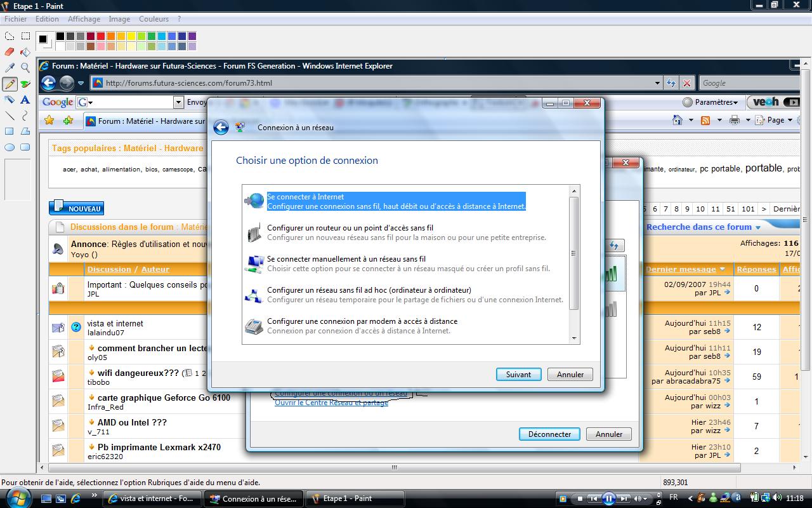
Task: Refresh the page in Internet Explorer
Action: [672, 83]
